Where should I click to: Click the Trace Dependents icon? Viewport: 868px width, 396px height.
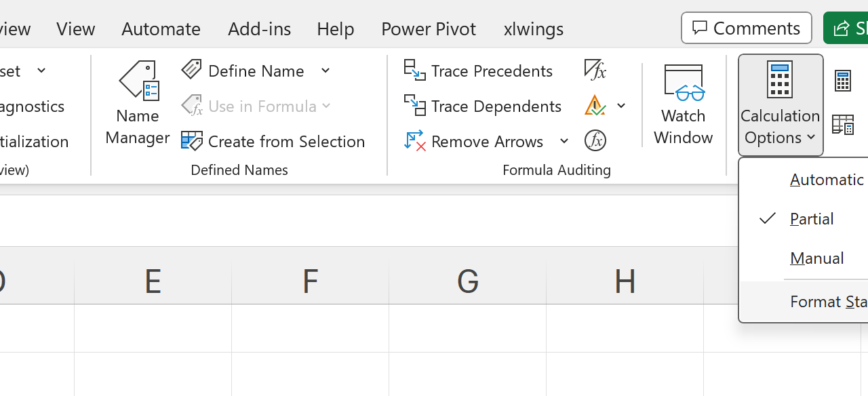414,106
